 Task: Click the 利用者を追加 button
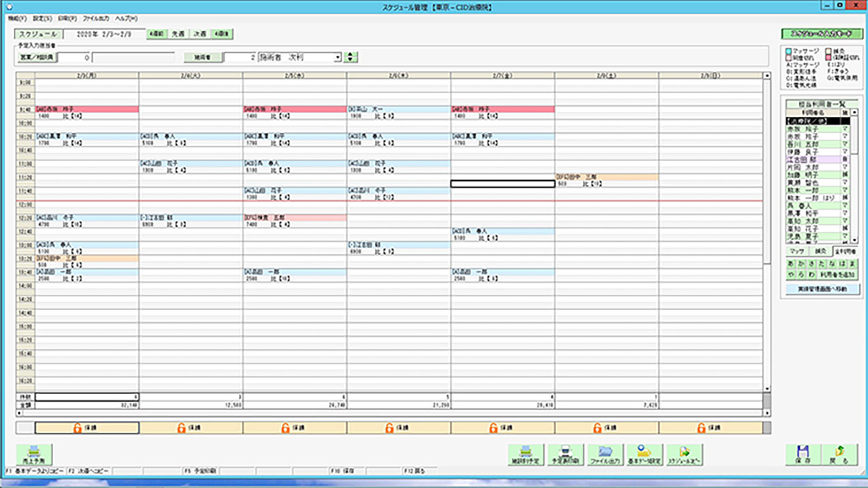[x=837, y=275]
